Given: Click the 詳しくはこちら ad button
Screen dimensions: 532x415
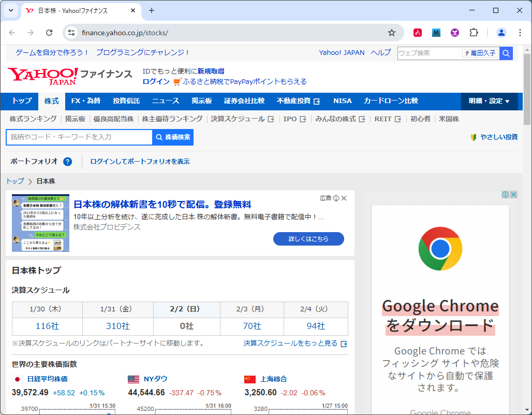Looking at the screenshot, I should click(308, 239).
